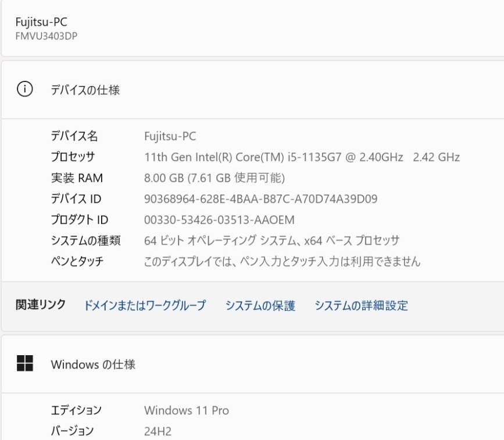Select the プロダクト ID value 00330-53426-03513-AAOEM

tap(219, 220)
